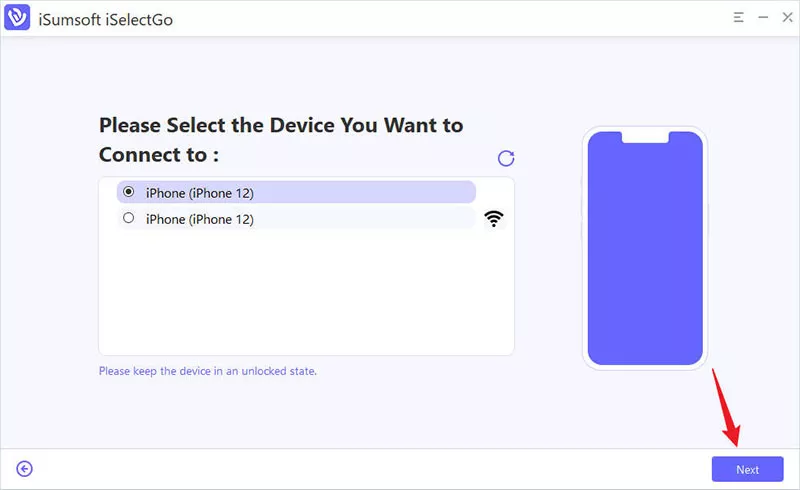Click the red arrow annotation

(x=725, y=408)
